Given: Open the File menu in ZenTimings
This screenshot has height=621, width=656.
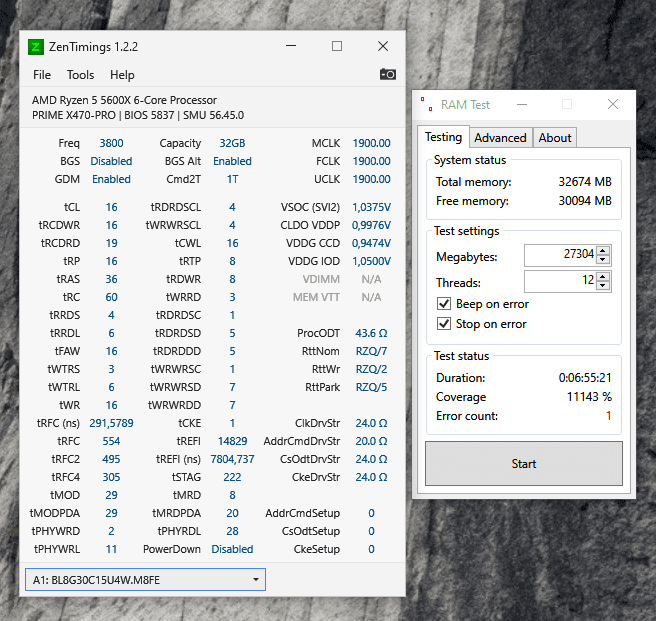Looking at the screenshot, I should 42,75.
